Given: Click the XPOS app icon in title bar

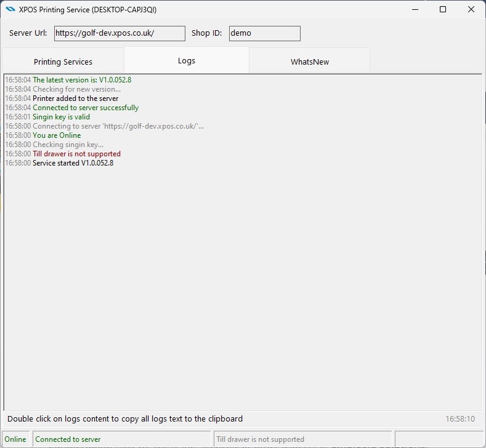Looking at the screenshot, I should 10,9.
